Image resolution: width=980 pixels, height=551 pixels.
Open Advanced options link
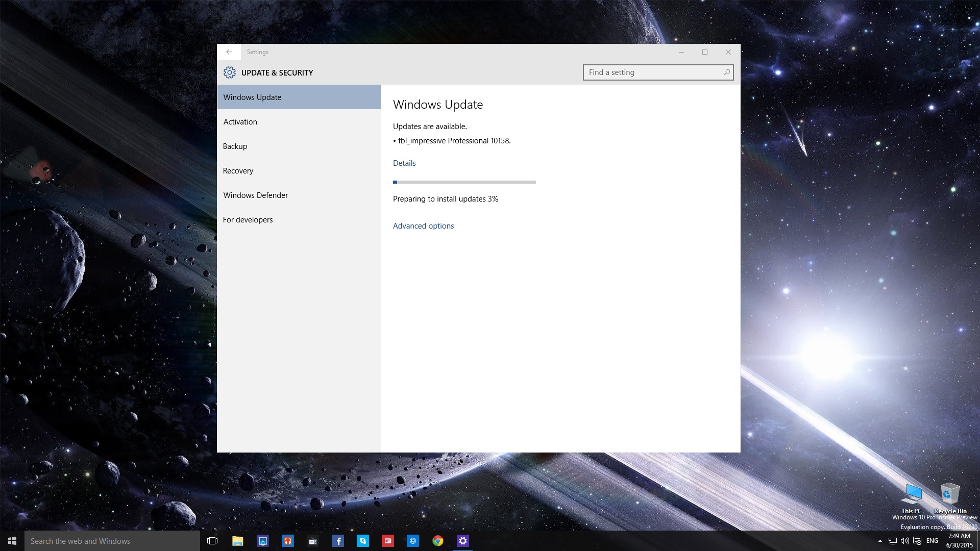pos(423,226)
